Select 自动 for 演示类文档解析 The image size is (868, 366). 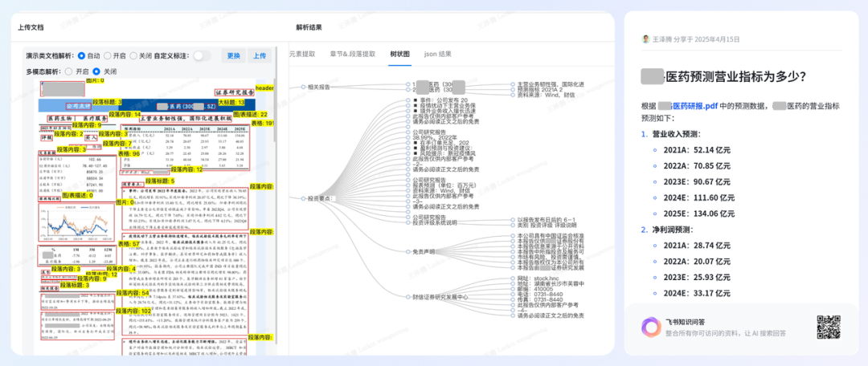[81, 56]
